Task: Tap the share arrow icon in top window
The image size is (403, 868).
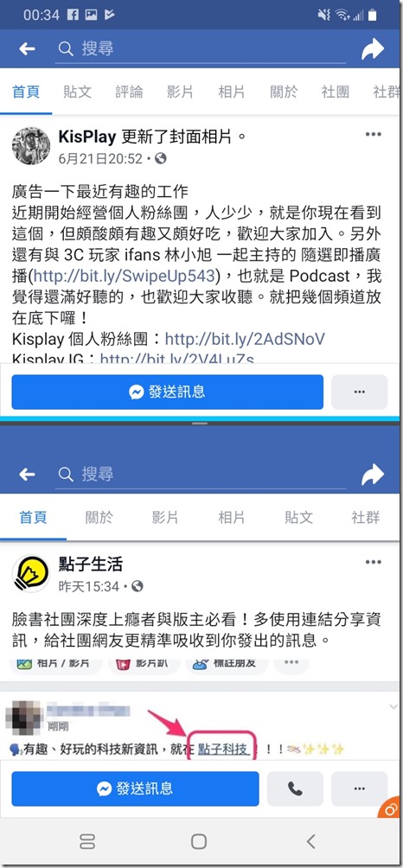Action: click(x=373, y=49)
